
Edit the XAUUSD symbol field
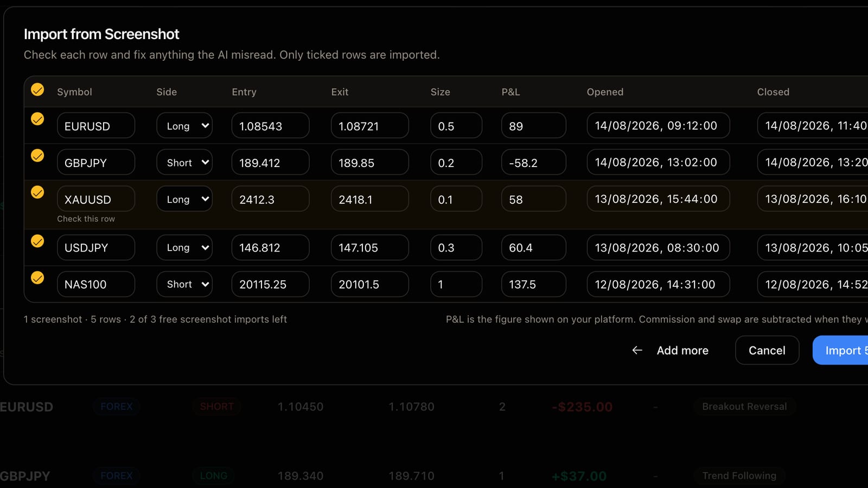click(96, 199)
